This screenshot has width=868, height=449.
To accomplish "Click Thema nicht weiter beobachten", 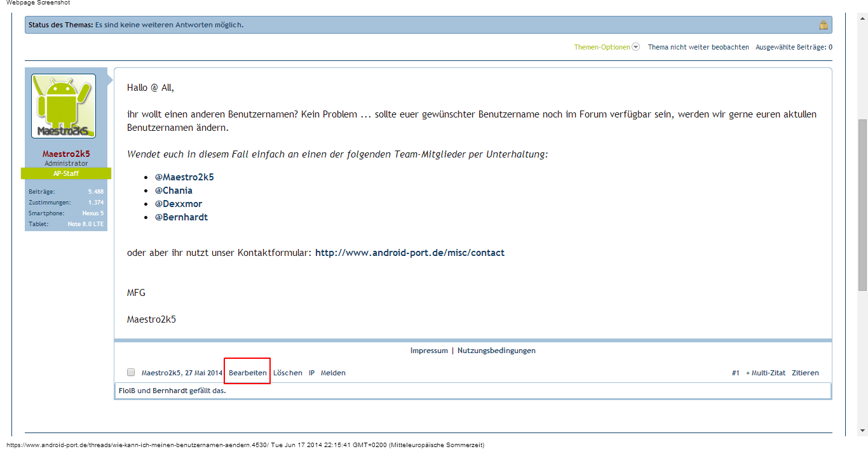I will click(698, 47).
